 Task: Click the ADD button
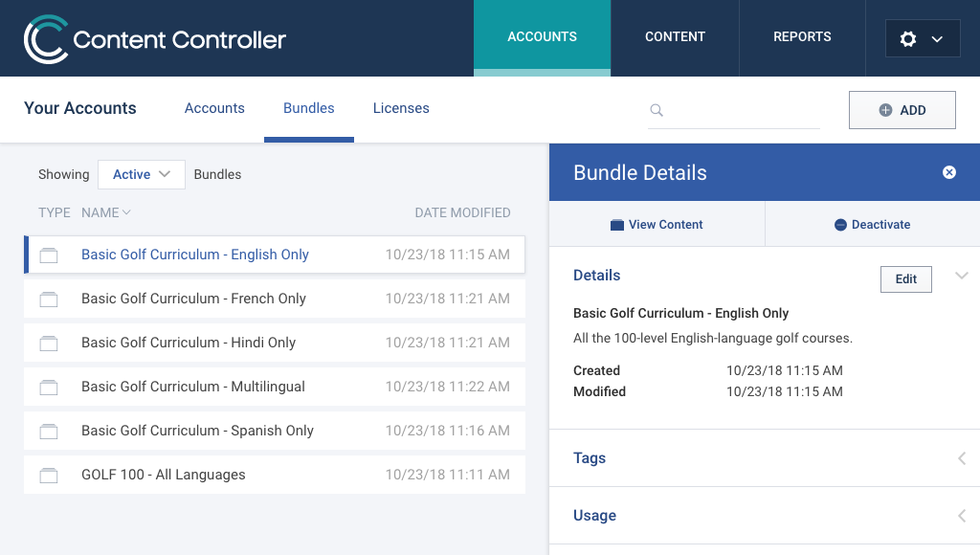pos(902,110)
